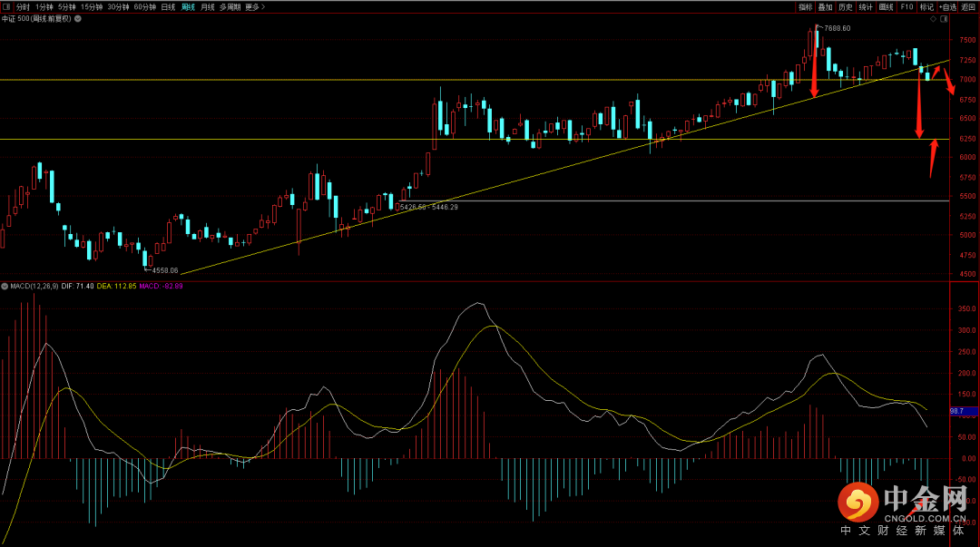980x547 pixels.
Task: Switch to 日线 daily chart tab
Action: coord(168,6)
